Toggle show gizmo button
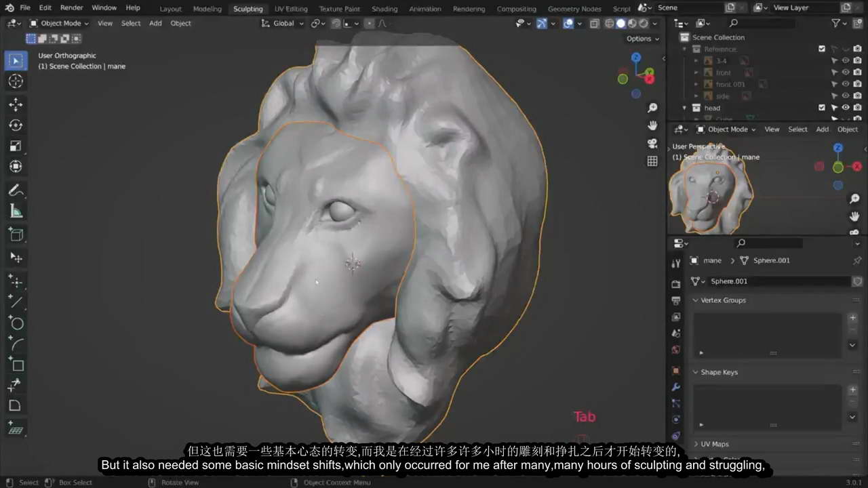 541,23
